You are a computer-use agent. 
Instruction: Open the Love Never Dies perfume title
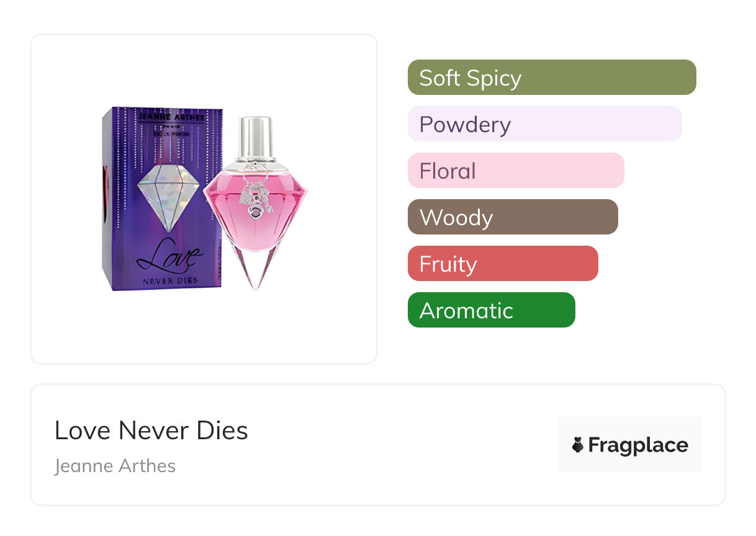pos(151,431)
